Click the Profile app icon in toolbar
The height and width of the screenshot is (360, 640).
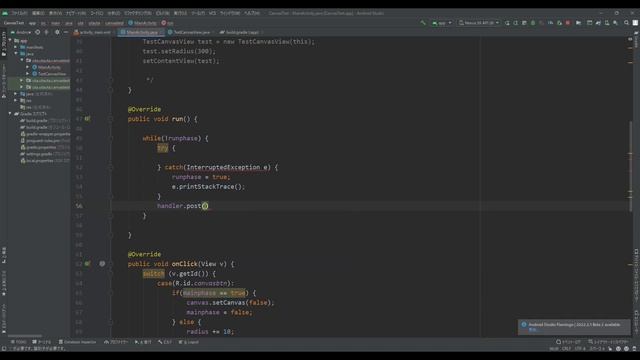pyautogui.click(x=550, y=23)
